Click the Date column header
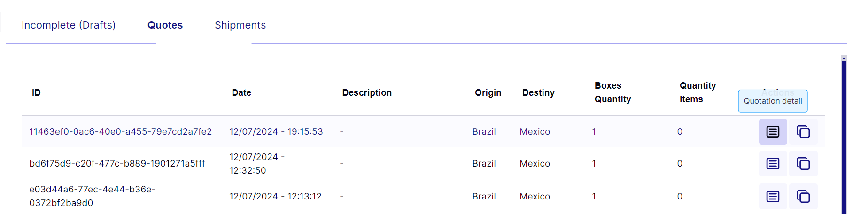This screenshot has height=214, width=868. (241, 92)
